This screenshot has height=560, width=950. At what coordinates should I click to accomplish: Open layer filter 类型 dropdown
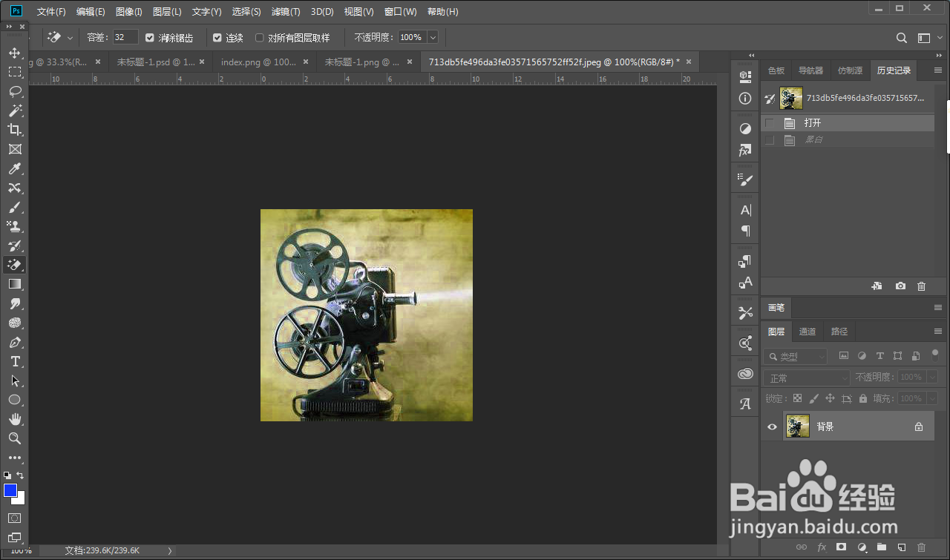795,357
